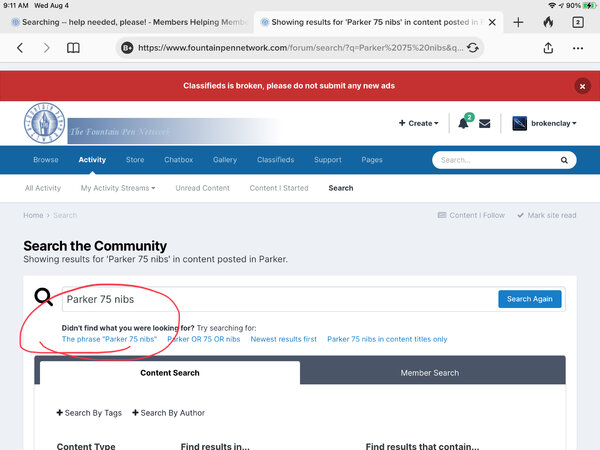Open Content I Started
Screen dimensions: 600x450
279,188
